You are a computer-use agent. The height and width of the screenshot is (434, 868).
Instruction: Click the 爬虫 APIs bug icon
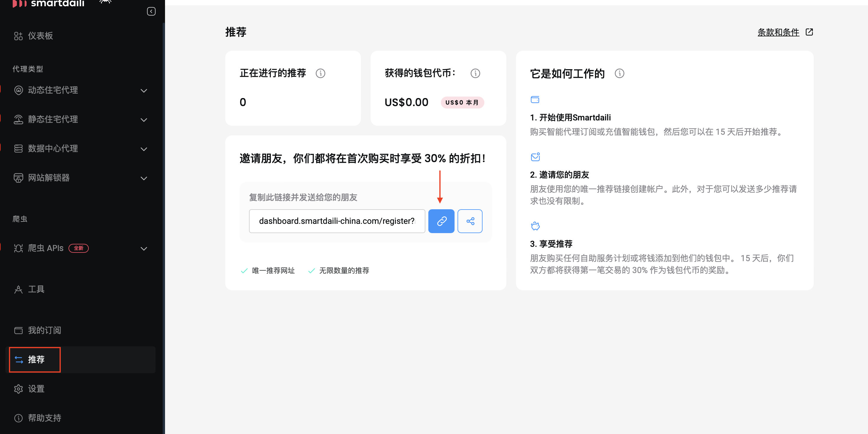click(x=18, y=248)
